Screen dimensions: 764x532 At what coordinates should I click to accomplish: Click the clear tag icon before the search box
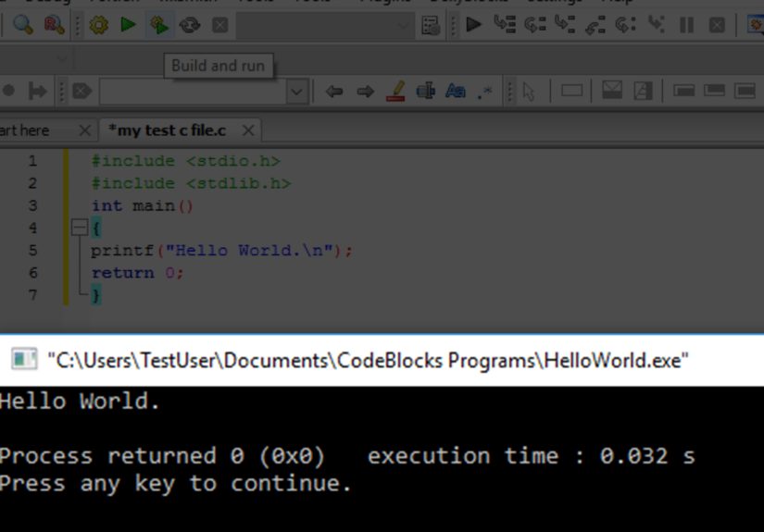click(x=81, y=91)
